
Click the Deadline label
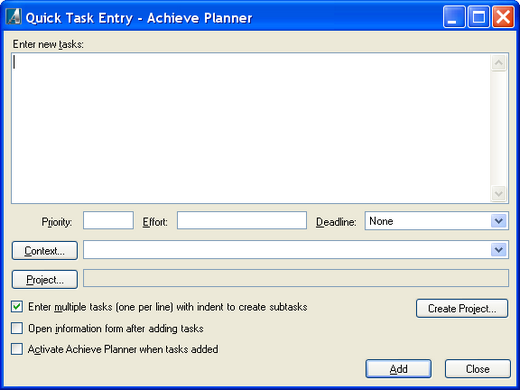(x=336, y=222)
